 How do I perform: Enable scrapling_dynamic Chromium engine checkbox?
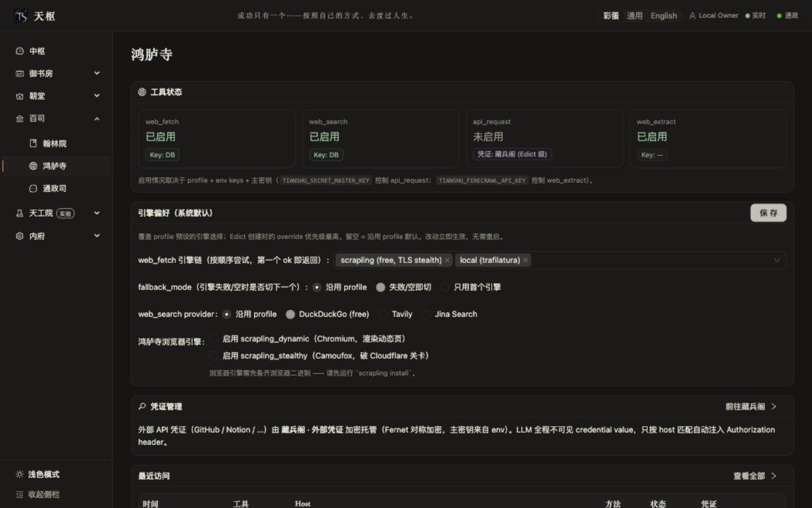pos(214,339)
